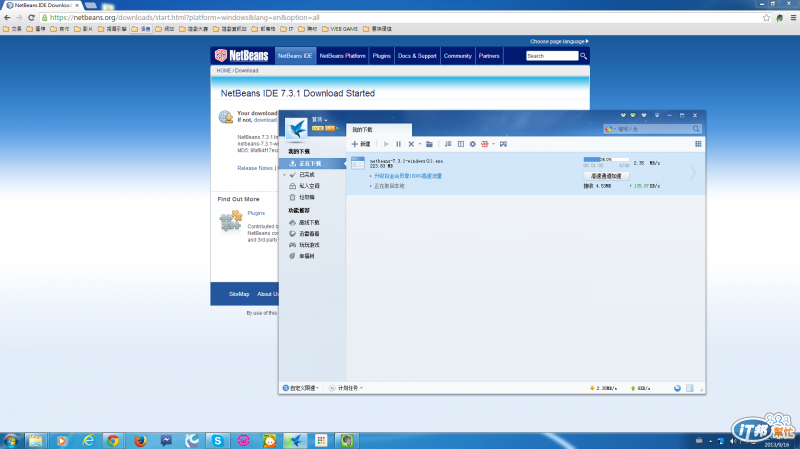
Task: Toggle the details pane layout icon
Action: coord(461,144)
